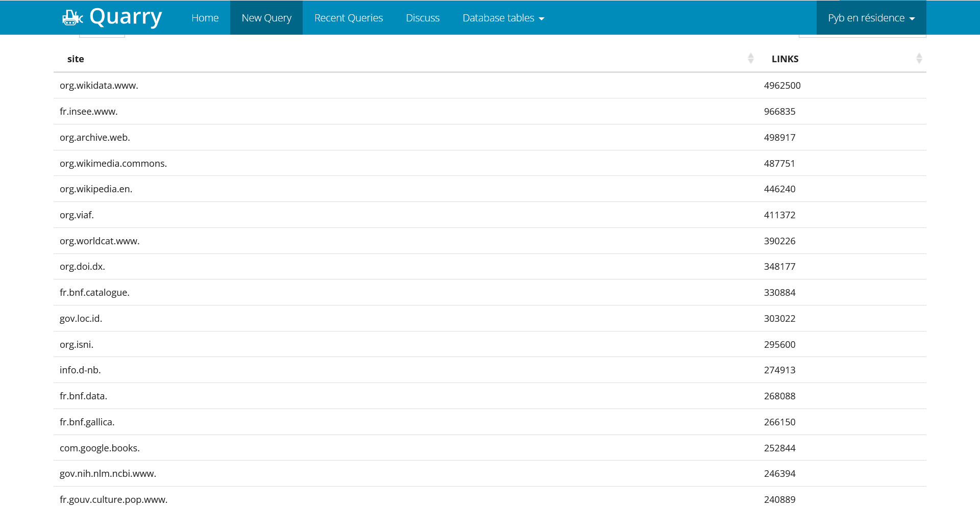The width and height of the screenshot is (980, 510).
Task: Click the 274913 links value
Action: coord(779,370)
